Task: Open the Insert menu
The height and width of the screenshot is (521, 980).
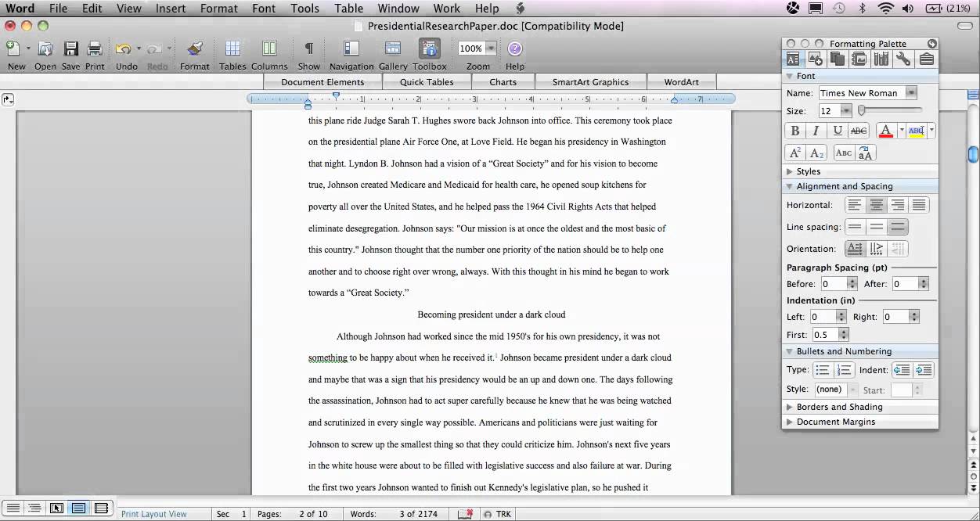Action: [170, 9]
